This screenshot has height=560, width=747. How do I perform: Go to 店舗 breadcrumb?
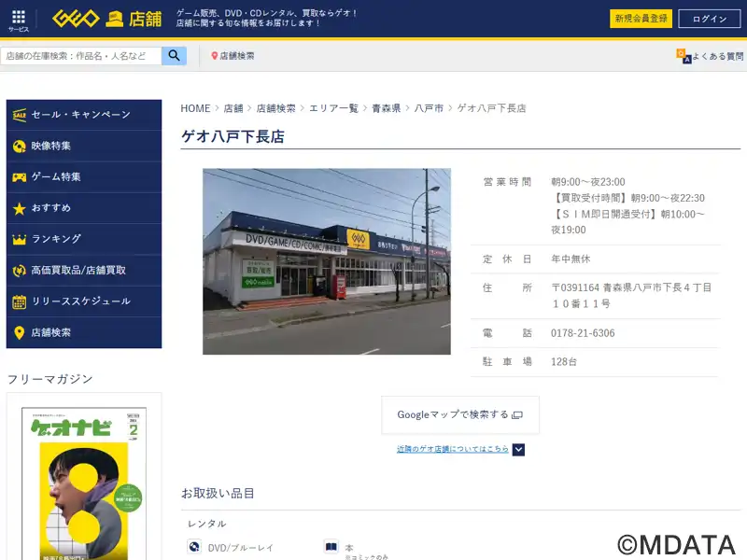coord(233,108)
